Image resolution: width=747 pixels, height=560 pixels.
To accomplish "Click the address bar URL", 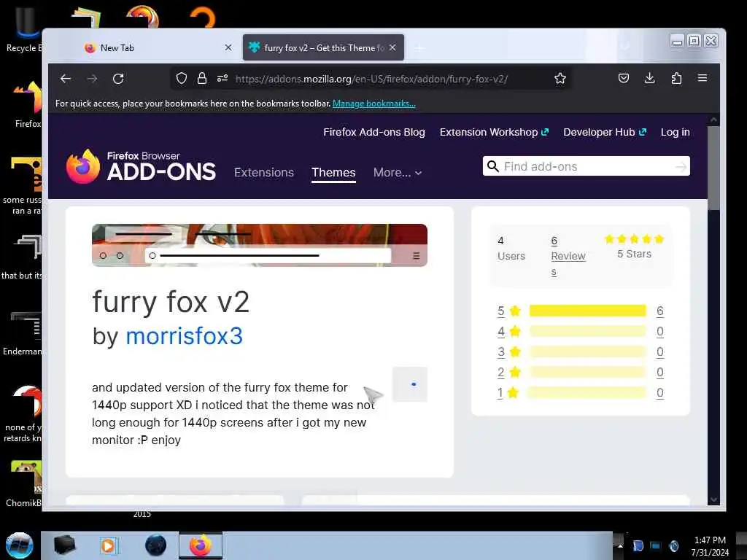I will tap(371, 79).
